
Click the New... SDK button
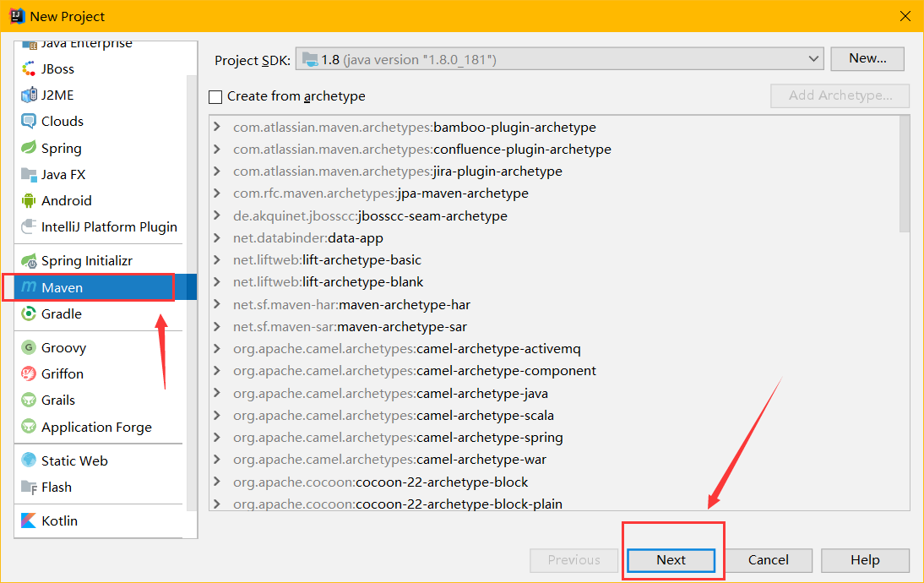pyautogui.click(x=867, y=58)
